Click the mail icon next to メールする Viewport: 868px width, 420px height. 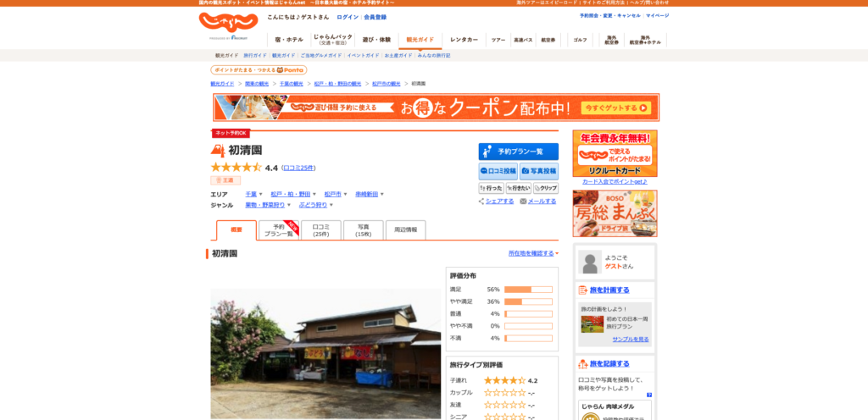(x=523, y=202)
